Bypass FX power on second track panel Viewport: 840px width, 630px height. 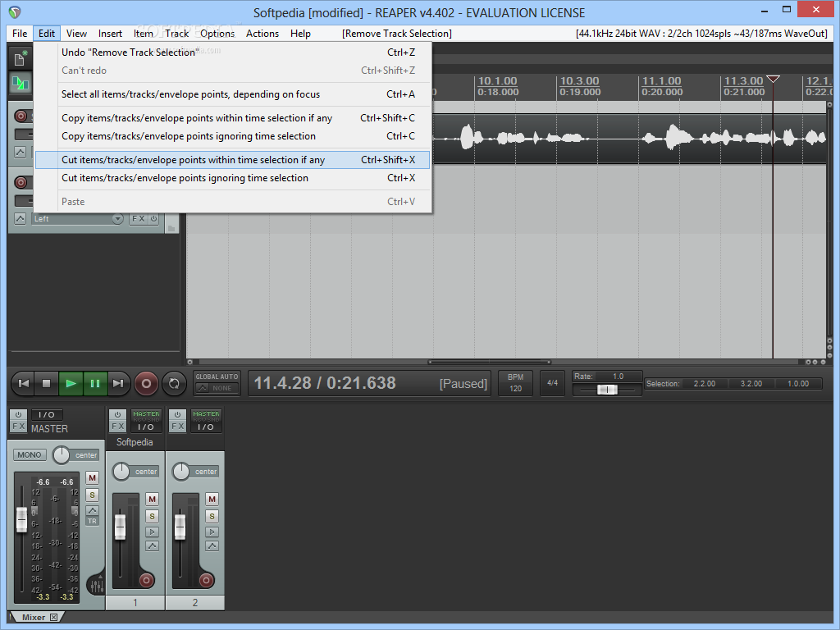pos(153,218)
